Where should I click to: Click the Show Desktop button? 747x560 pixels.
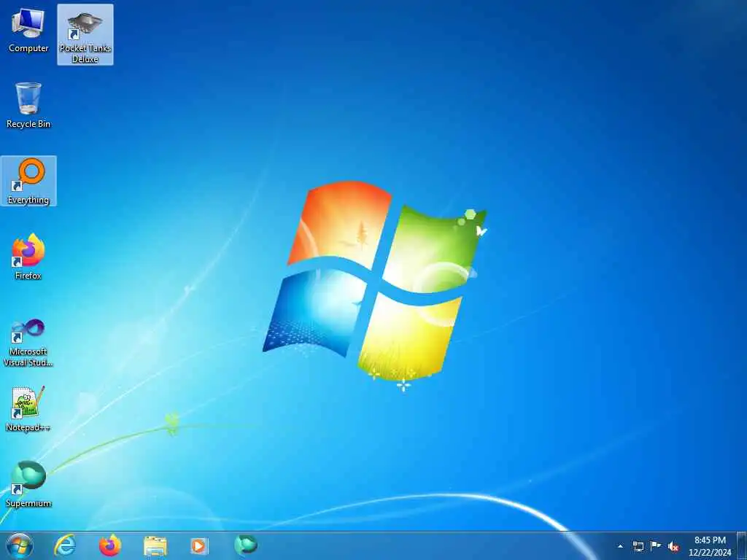pyautogui.click(x=741, y=545)
